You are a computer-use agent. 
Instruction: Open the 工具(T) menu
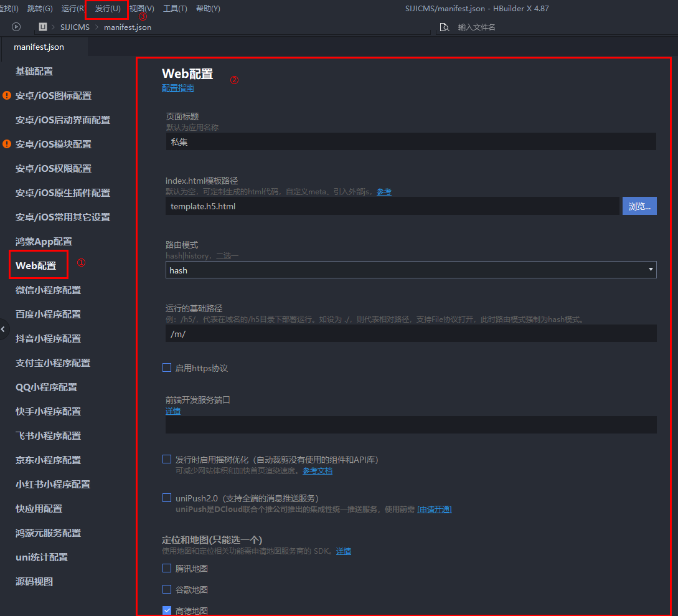(175, 9)
